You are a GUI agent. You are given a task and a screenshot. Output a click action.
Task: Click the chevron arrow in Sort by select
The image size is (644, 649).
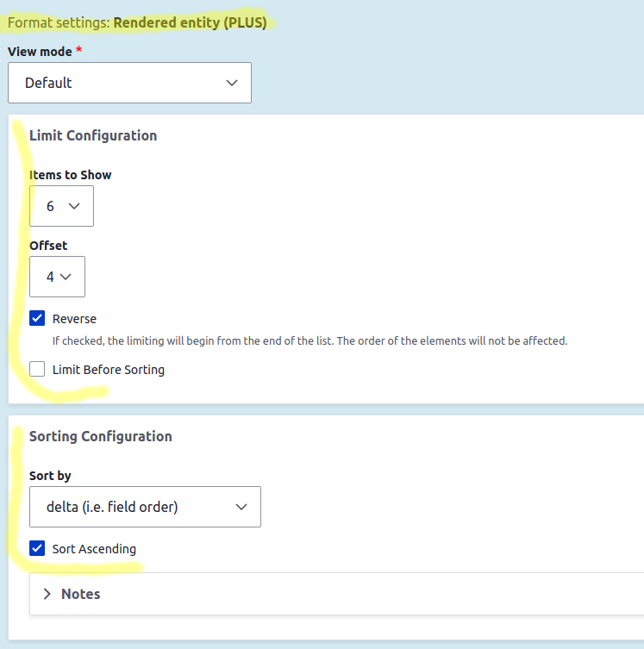pos(241,507)
